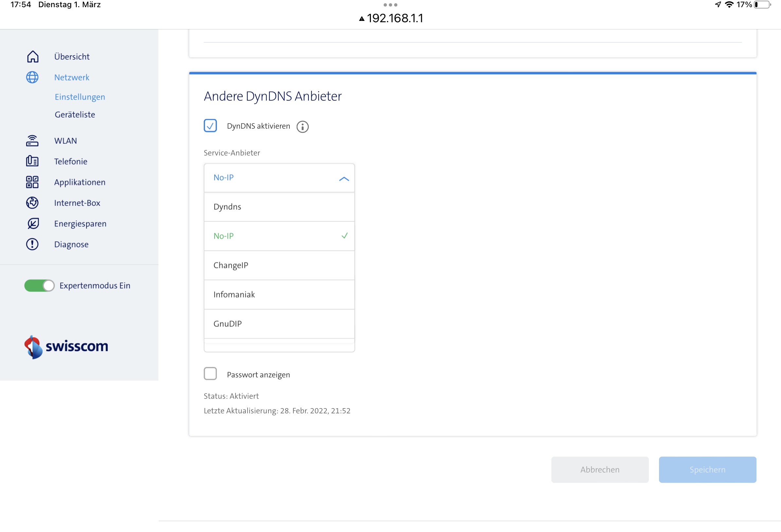Click the WLAN router icon
Image resolution: width=781 pixels, height=532 pixels.
(x=32, y=141)
